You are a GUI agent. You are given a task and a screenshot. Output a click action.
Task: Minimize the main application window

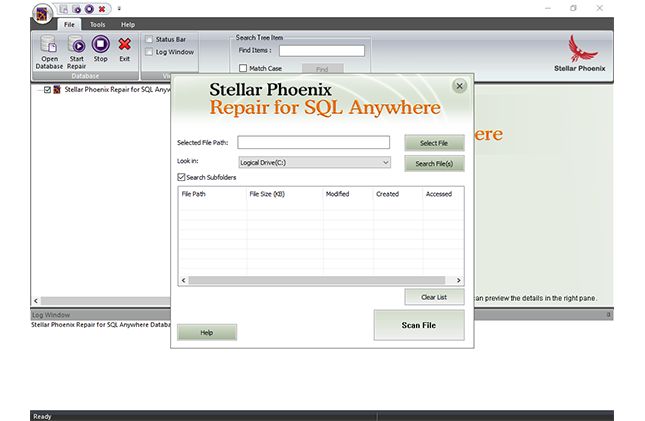[548, 8]
